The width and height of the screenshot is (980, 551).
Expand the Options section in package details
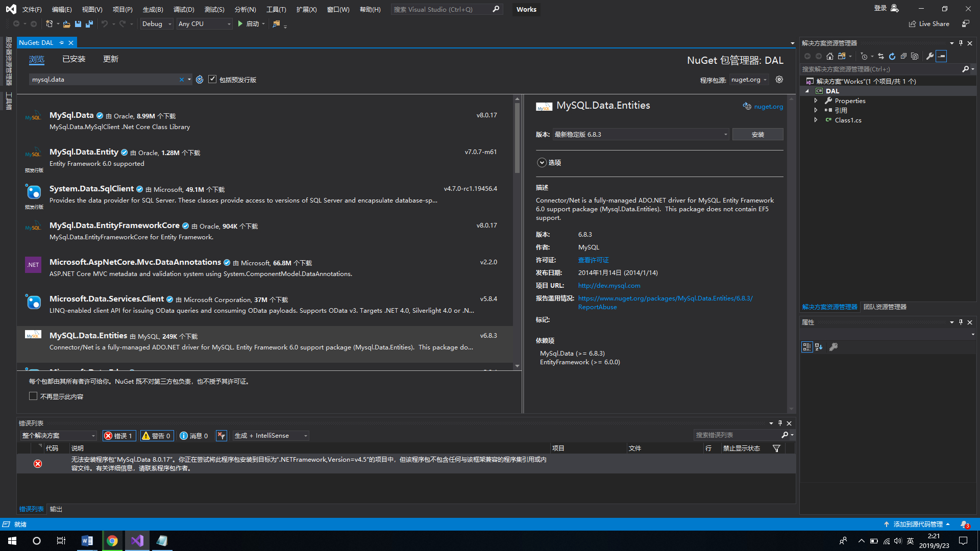tap(542, 163)
